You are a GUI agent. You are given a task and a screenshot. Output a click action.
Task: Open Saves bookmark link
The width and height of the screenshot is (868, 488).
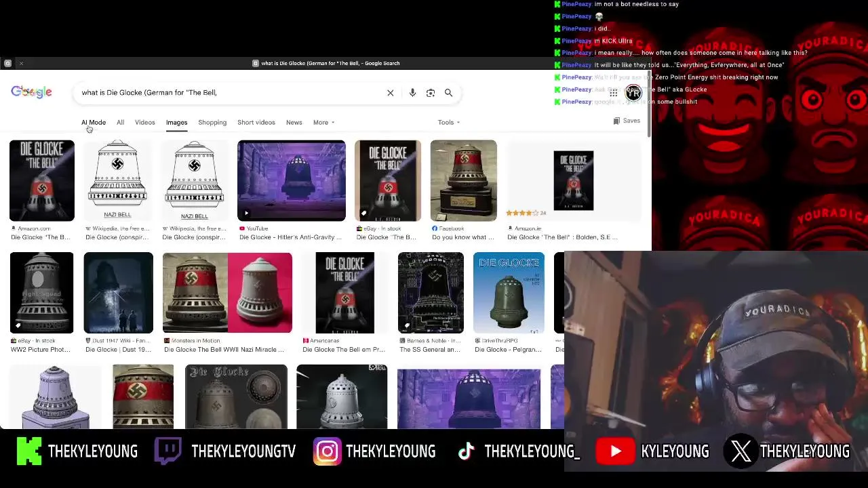[x=627, y=121]
